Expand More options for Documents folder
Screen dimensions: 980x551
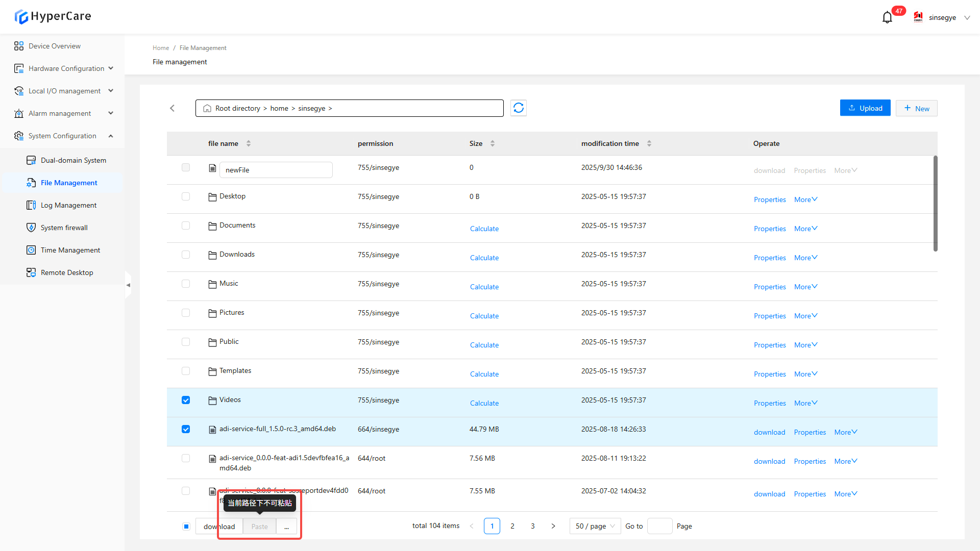click(805, 229)
